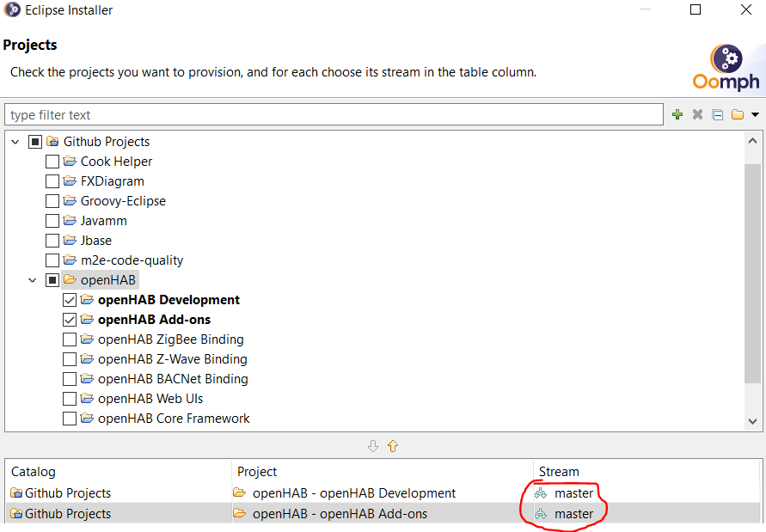Click the type filter text field
Image resolution: width=766 pixels, height=532 pixels.
[334, 115]
